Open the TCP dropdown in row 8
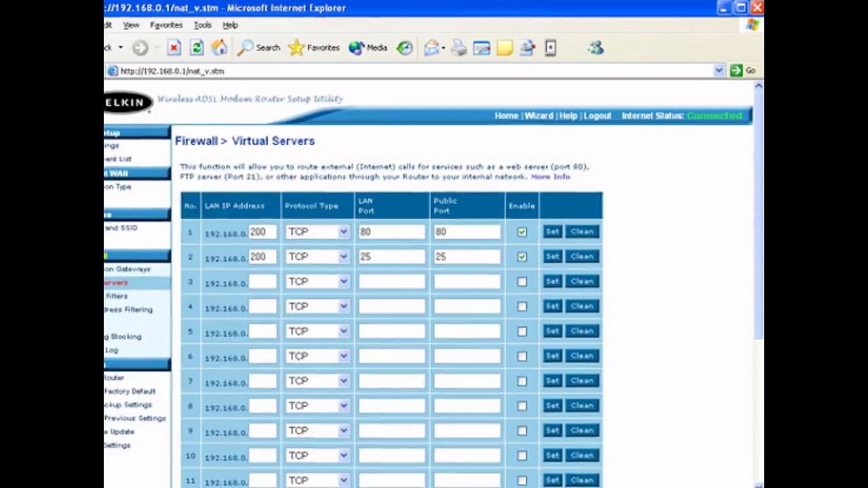 317,406
